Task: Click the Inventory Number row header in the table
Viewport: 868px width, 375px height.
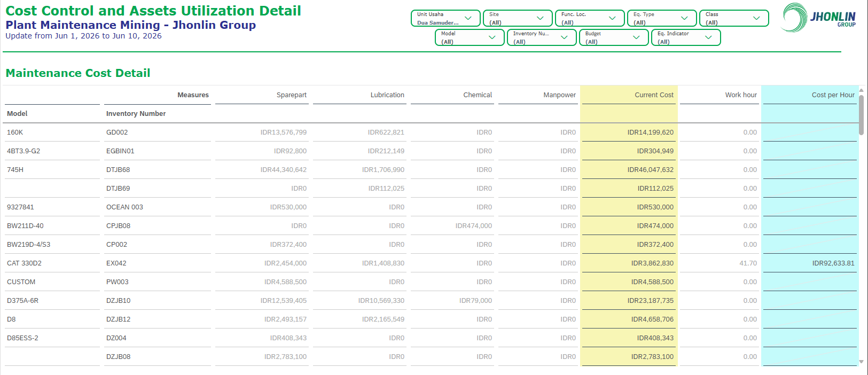Action: (x=136, y=114)
